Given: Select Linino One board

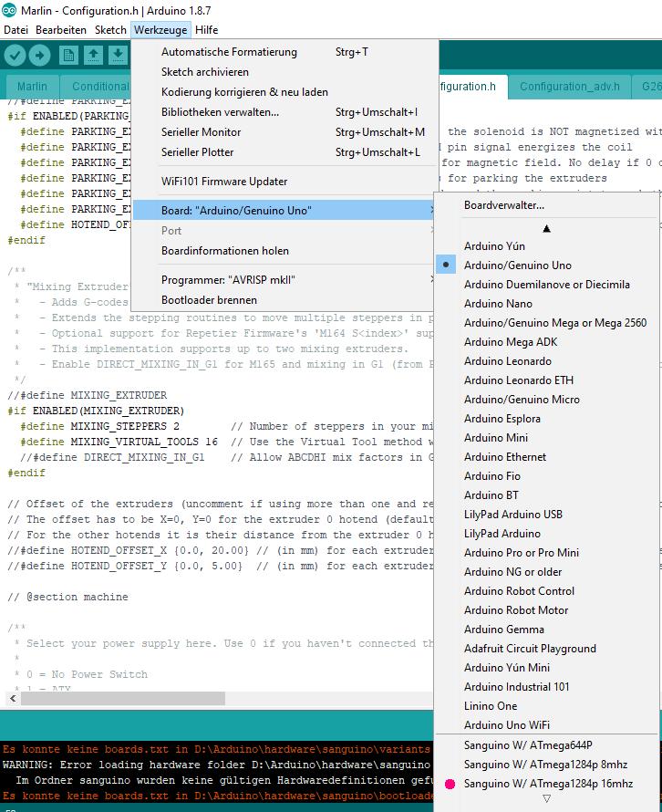Looking at the screenshot, I should point(546,706).
